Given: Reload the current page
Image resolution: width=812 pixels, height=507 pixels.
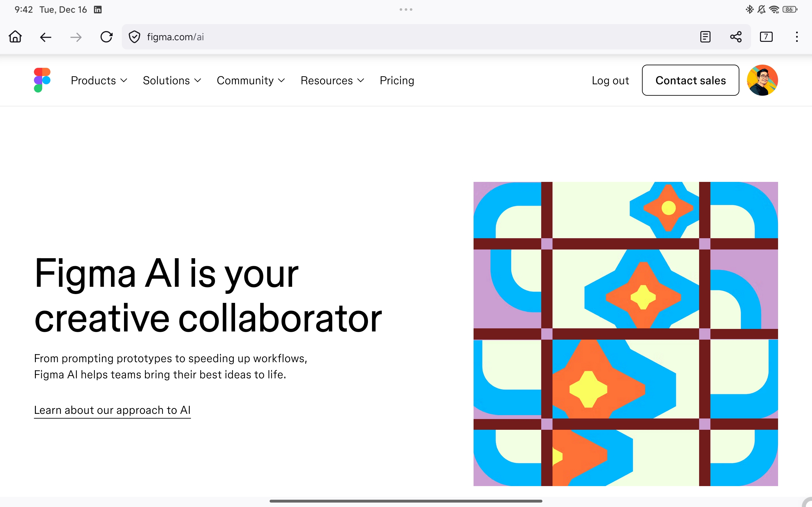Looking at the screenshot, I should pyautogui.click(x=107, y=37).
